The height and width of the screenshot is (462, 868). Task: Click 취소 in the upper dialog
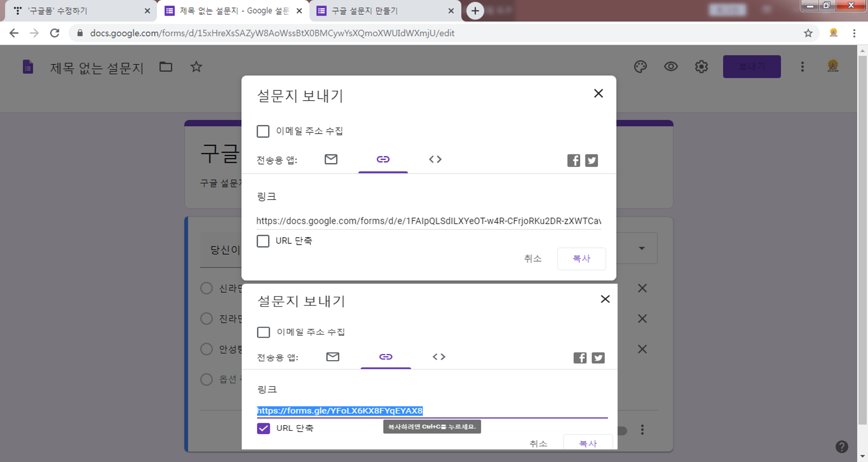point(533,259)
